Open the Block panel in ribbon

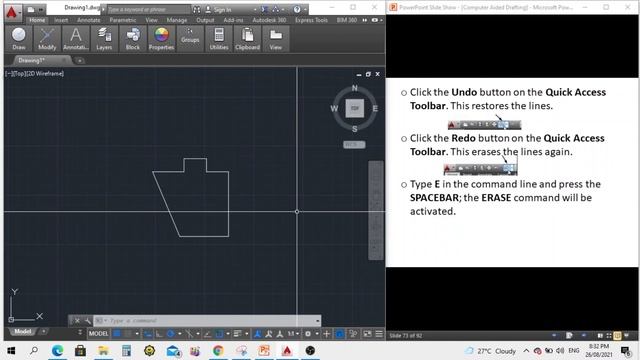pyautogui.click(x=133, y=39)
